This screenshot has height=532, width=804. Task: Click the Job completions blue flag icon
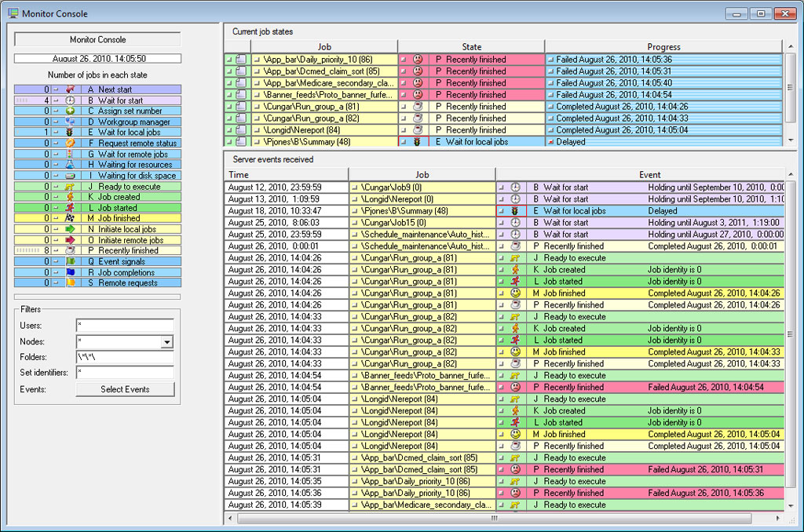pyautogui.click(x=70, y=272)
